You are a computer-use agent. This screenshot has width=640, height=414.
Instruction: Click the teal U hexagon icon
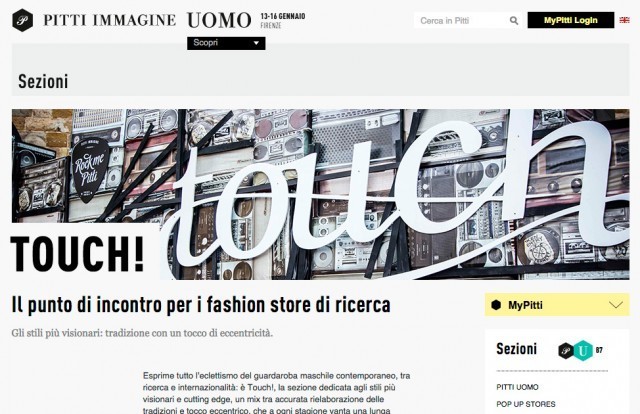(583, 350)
